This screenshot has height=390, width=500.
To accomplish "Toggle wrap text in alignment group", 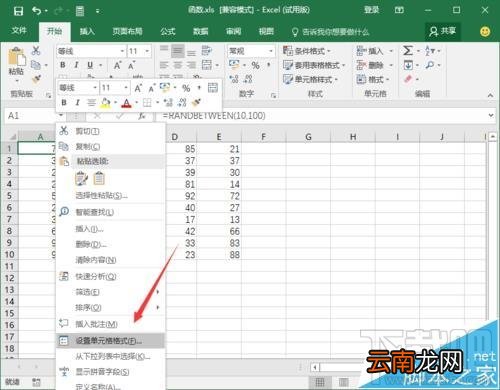I will pyautogui.click(x=207, y=51).
